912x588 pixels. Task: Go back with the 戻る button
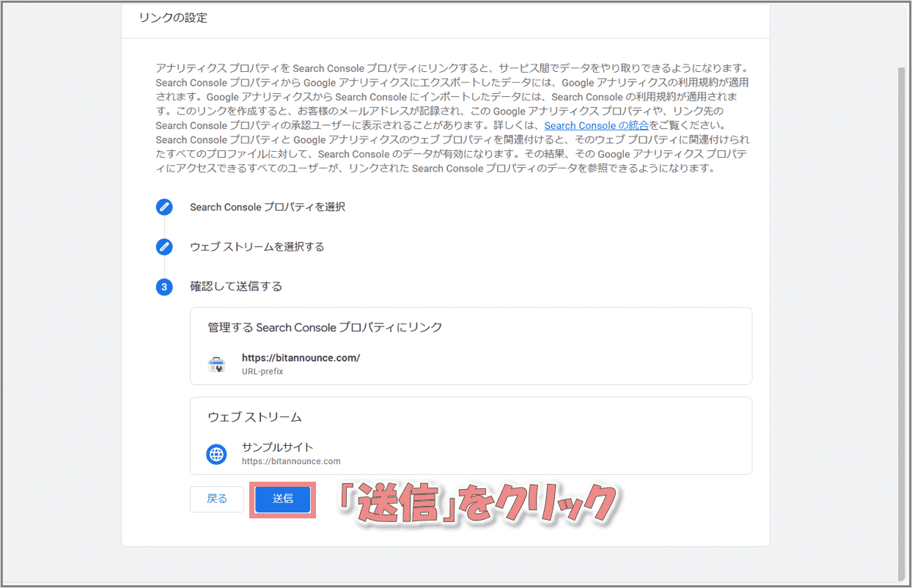(x=216, y=499)
